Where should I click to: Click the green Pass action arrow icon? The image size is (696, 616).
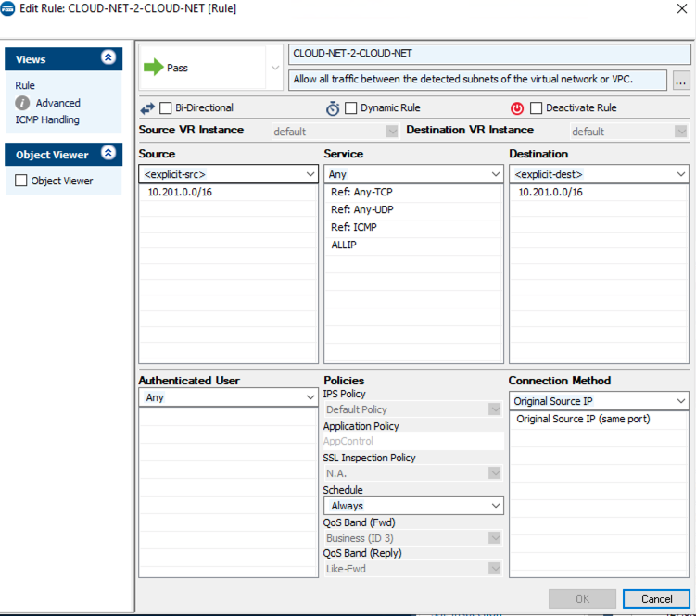point(154,68)
